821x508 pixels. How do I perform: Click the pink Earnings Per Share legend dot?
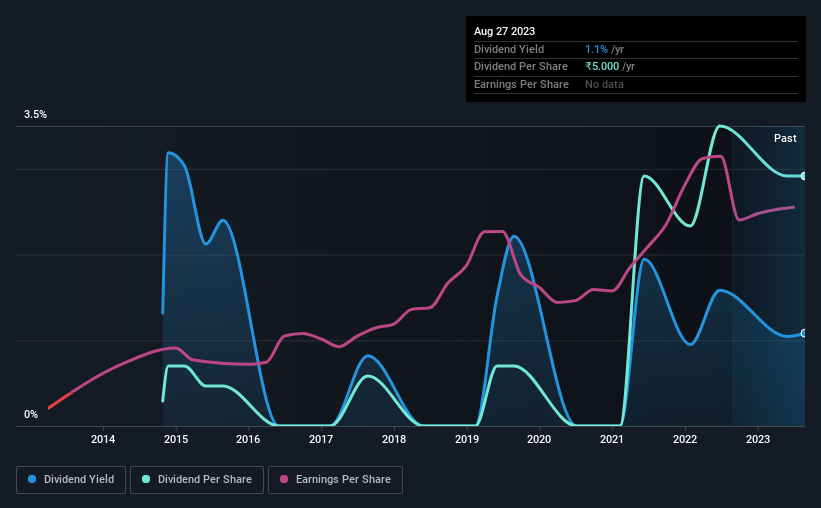point(284,479)
